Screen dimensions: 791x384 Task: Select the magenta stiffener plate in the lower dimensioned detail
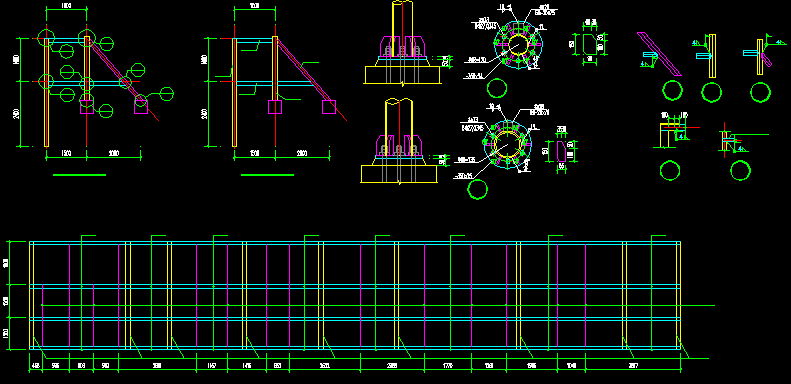[x=561, y=151]
